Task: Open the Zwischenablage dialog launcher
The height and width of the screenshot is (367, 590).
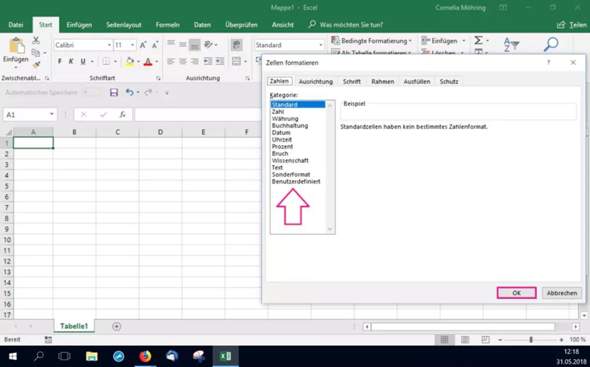Action: click(47, 78)
